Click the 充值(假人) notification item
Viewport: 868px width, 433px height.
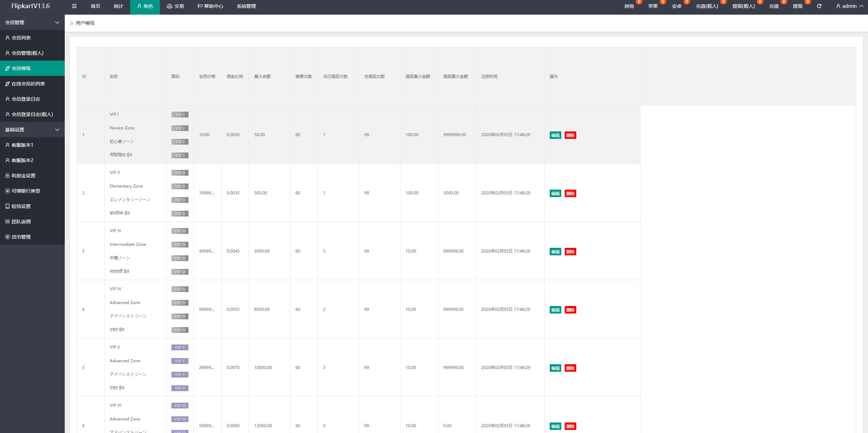(x=707, y=6)
